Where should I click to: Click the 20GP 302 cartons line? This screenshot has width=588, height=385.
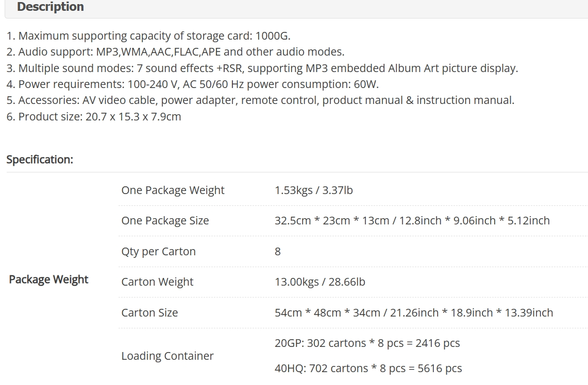coord(367,343)
